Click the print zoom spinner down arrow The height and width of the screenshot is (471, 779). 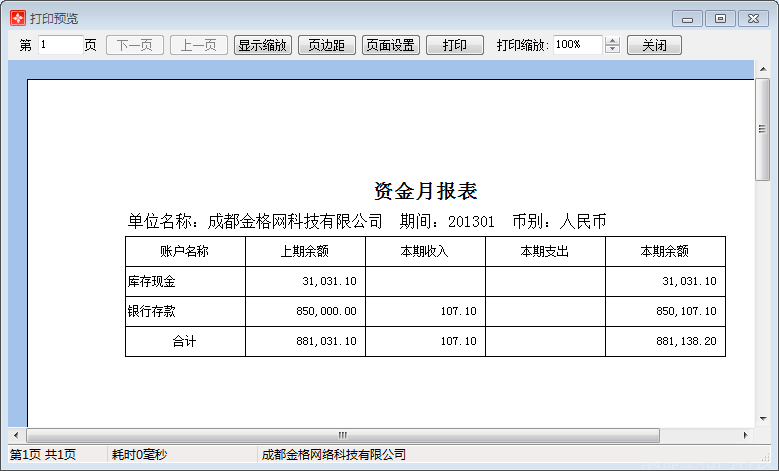pos(613,50)
